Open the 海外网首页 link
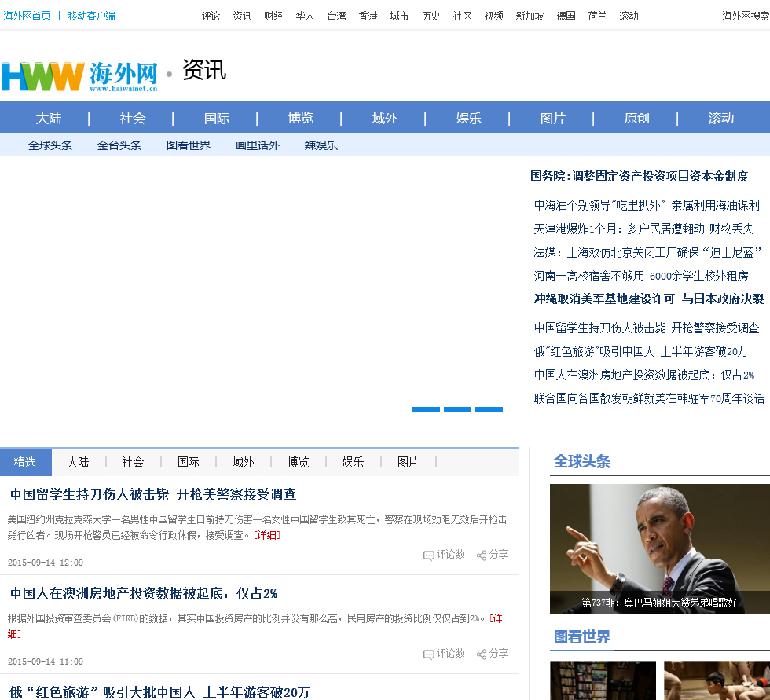This screenshot has height=700, width=770. [27, 16]
